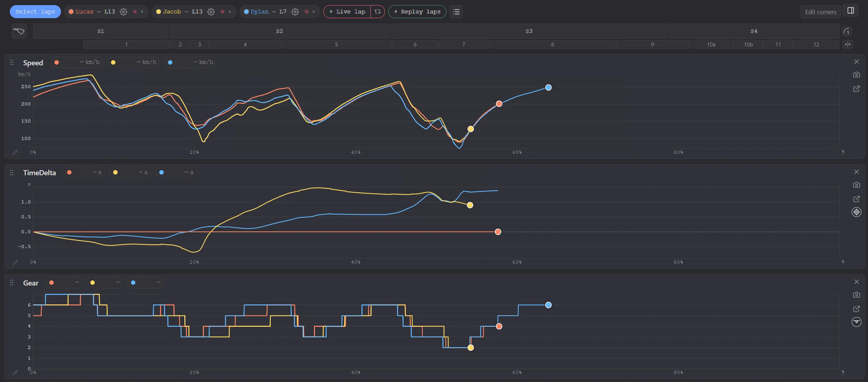868x382 pixels.
Task: Click the yellow Jacob marker on TimeDelta chart
Action: pyautogui.click(x=470, y=205)
